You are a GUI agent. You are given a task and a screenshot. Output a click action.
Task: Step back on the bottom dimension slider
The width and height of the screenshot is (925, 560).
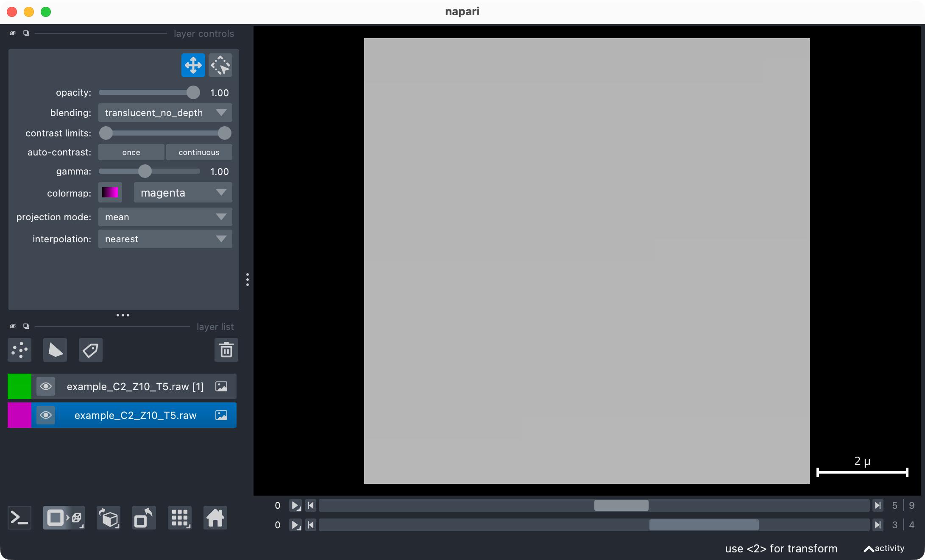click(311, 525)
